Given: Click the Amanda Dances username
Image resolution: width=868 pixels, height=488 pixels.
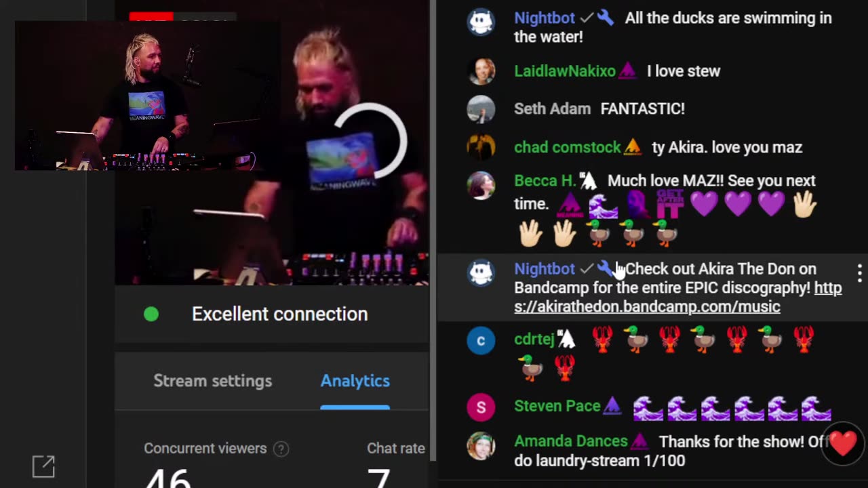Looking at the screenshot, I should click(571, 441).
